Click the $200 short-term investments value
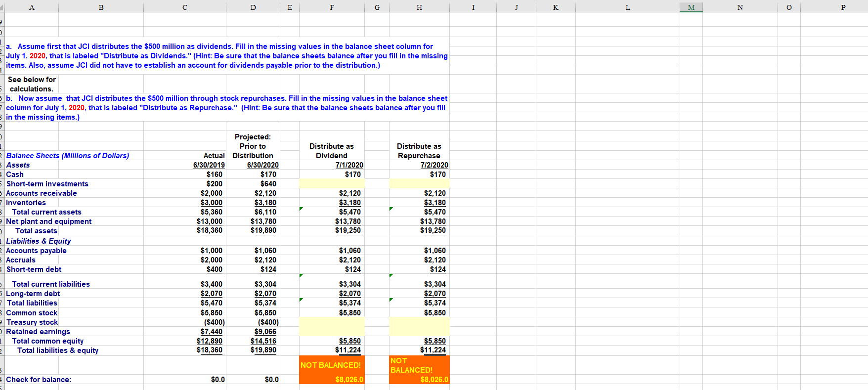 (215, 184)
